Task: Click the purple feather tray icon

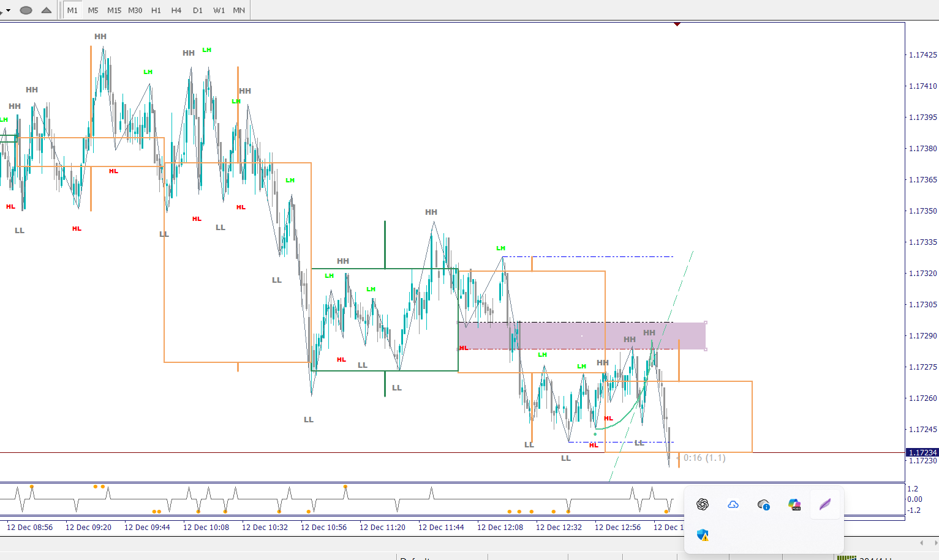Action: click(x=825, y=504)
